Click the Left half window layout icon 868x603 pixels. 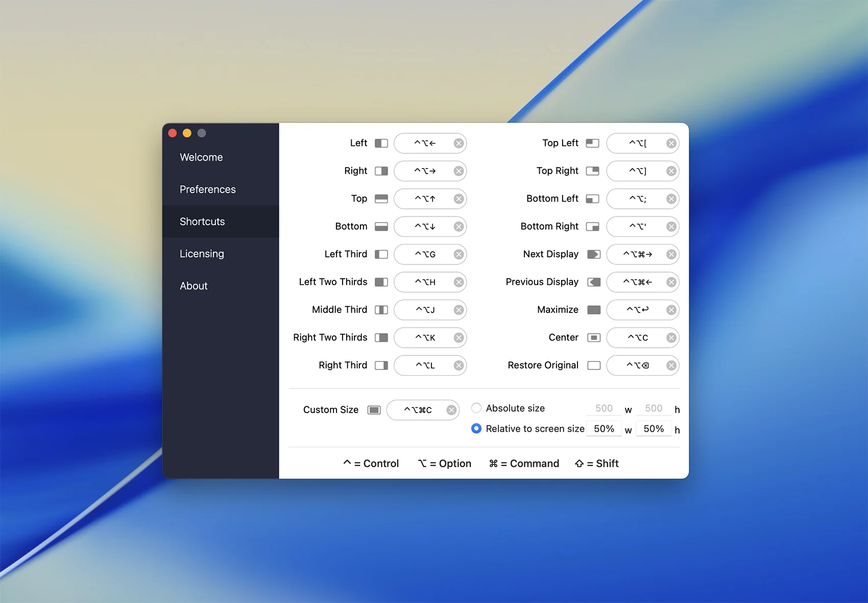click(x=381, y=143)
